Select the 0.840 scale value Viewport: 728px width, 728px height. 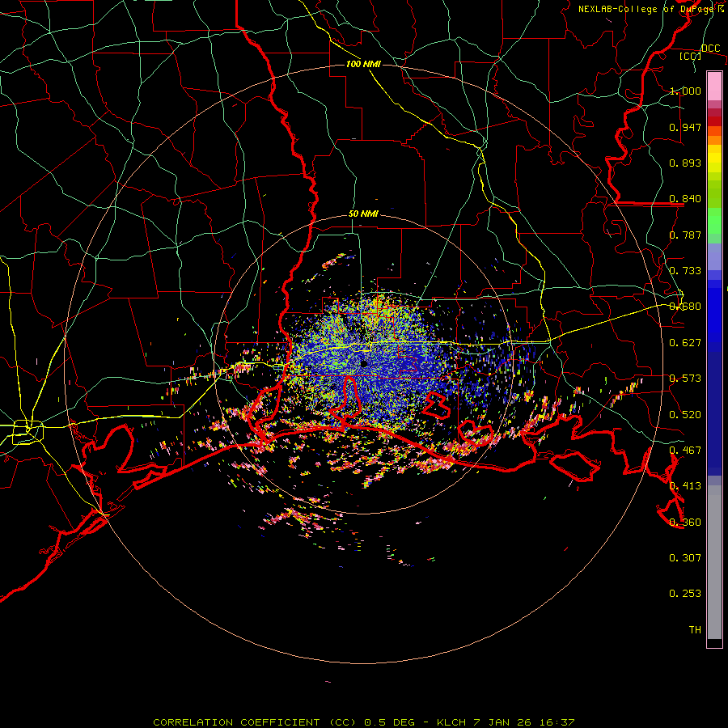tap(685, 199)
